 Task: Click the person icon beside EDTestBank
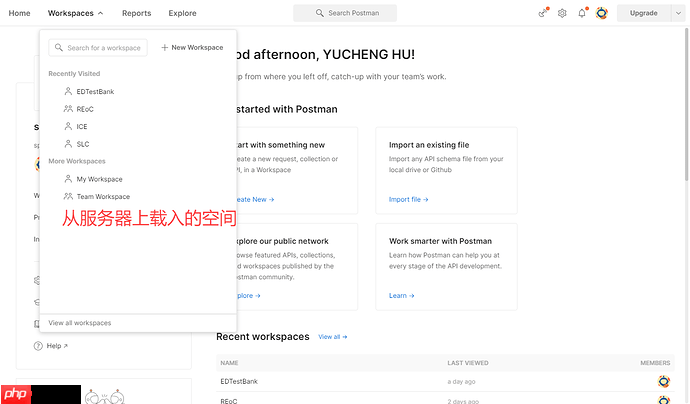click(x=68, y=91)
